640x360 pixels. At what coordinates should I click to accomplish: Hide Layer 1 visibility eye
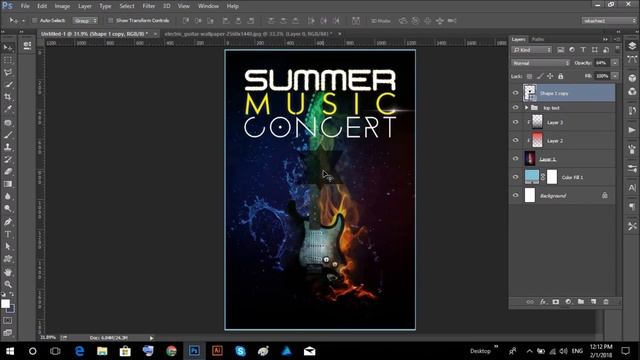pos(516,159)
